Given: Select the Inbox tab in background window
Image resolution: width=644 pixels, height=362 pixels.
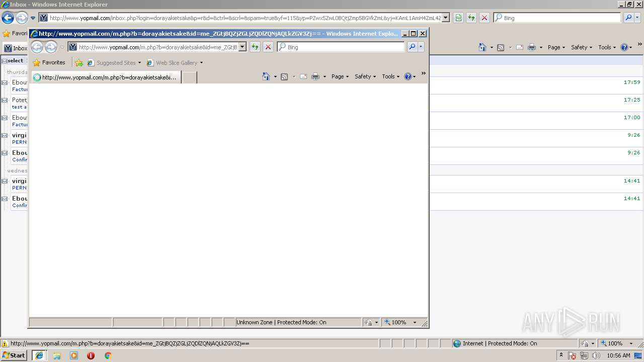Looking at the screenshot, I should pos(16,48).
